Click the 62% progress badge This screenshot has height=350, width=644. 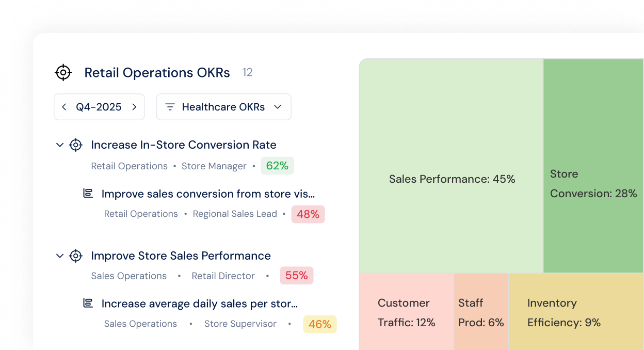277,166
